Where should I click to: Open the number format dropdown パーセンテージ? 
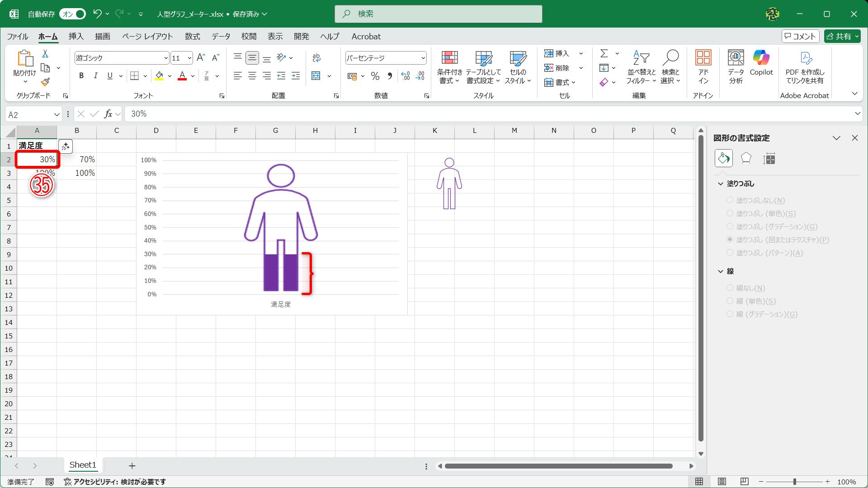tap(423, 58)
